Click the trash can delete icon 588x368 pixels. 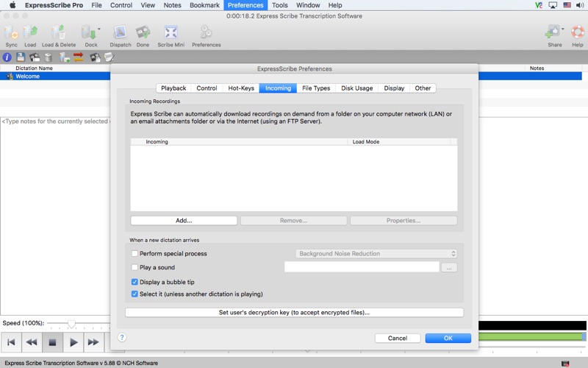pos(49,57)
